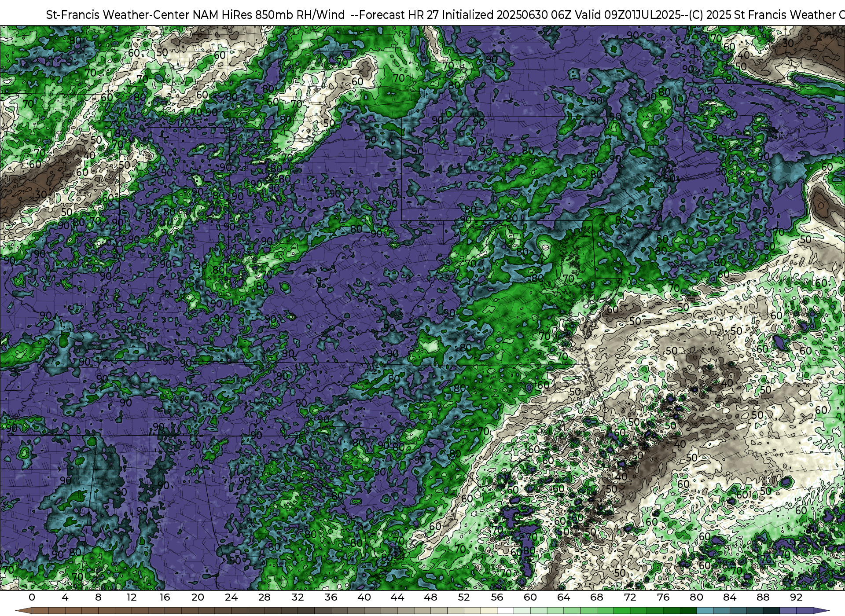The height and width of the screenshot is (616, 845).
Task: Click the colorbar label '84'
Action: pos(730,597)
